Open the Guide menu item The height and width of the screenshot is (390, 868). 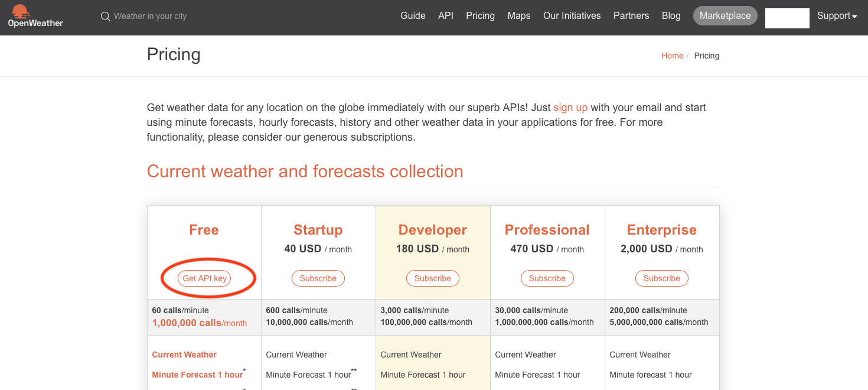click(413, 16)
